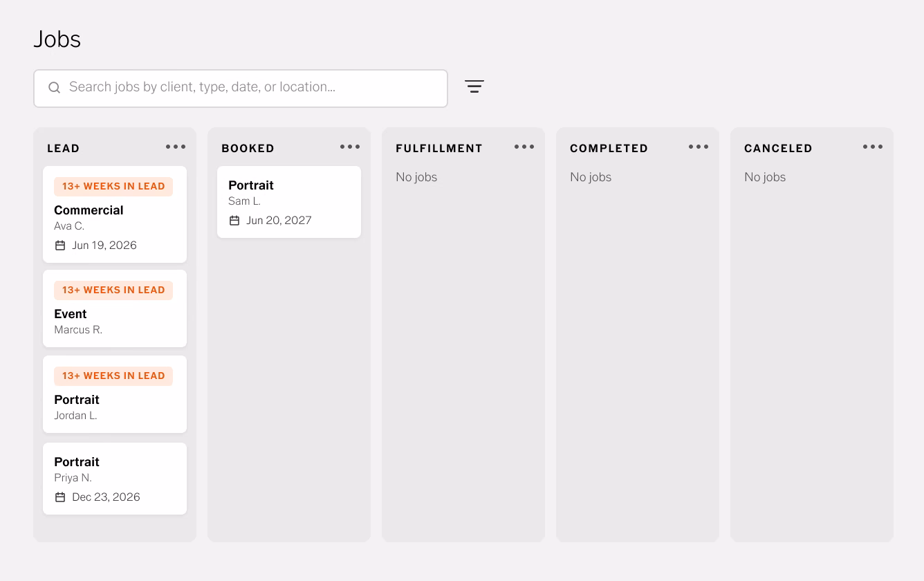Click No jobs text in Fulfillment column
This screenshot has width=924, height=581.
click(x=416, y=177)
